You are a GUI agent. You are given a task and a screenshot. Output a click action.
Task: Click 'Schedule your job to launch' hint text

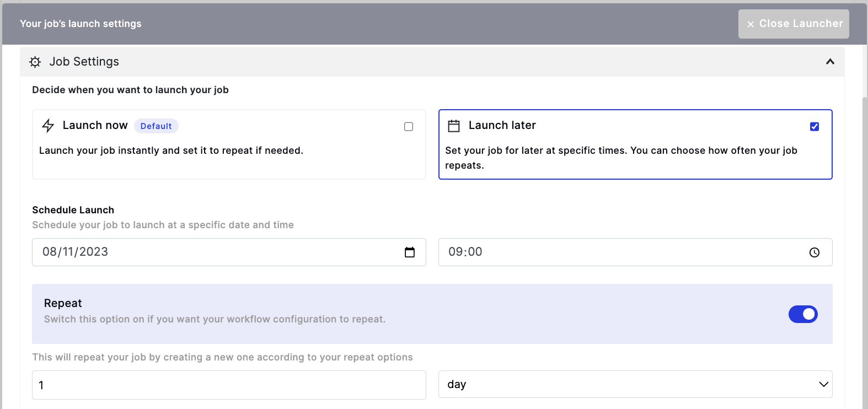coord(163,225)
